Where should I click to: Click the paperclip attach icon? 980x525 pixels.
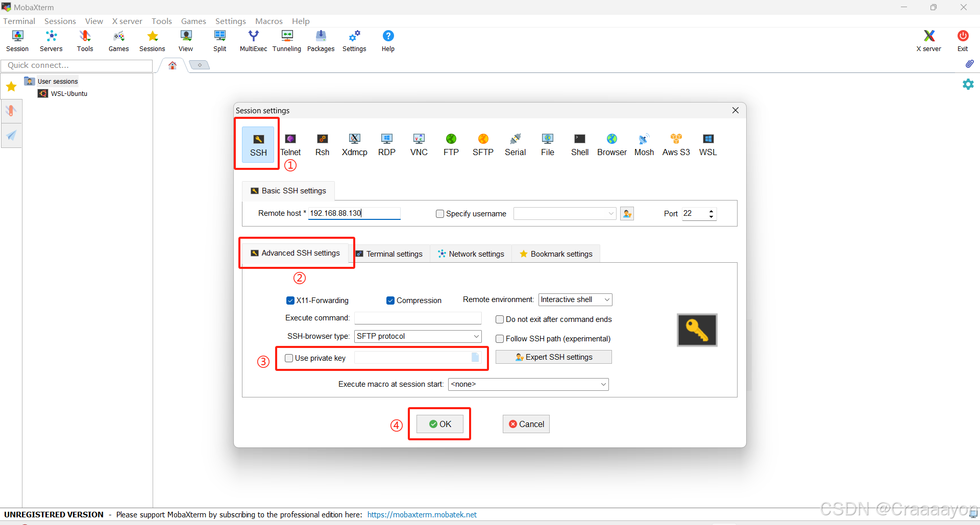click(x=969, y=64)
